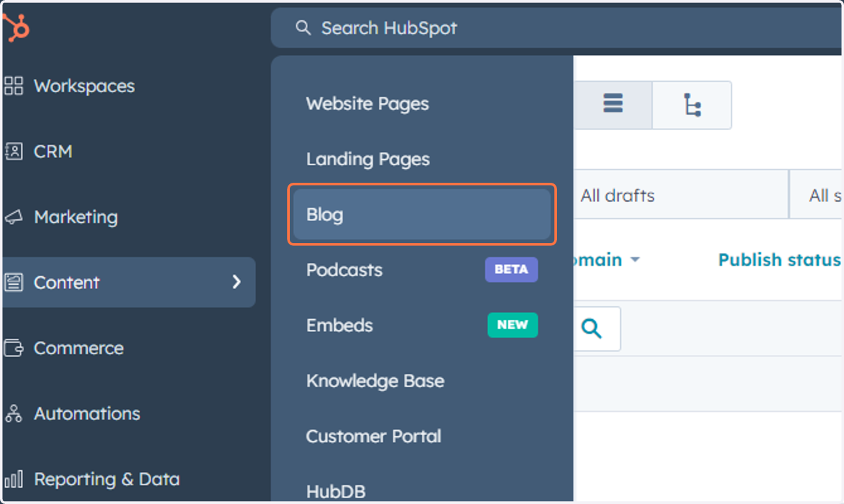Click the CRM contact card icon

click(13, 151)
